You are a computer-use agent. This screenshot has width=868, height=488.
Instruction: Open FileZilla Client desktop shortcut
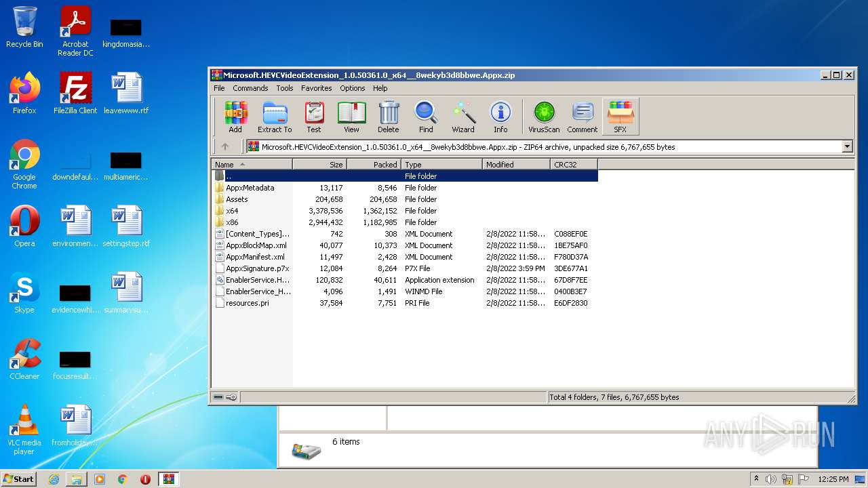(x=75, y=93)
